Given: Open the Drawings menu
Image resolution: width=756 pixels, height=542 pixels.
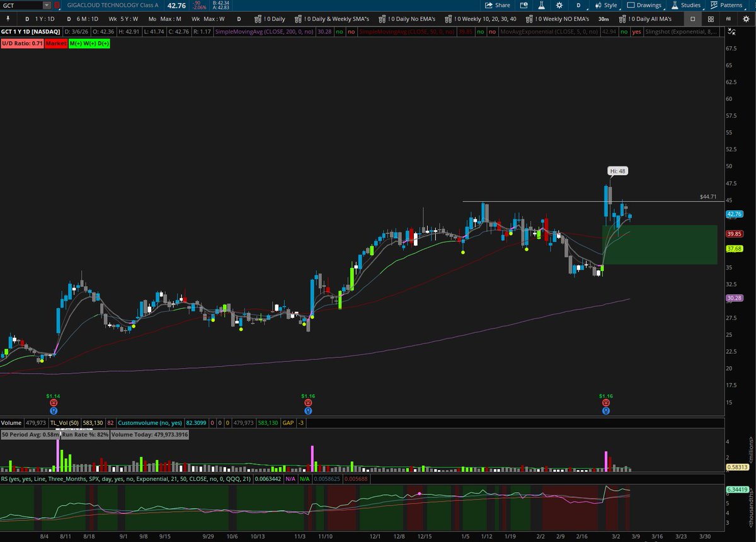Looking at the screenshot, I should pos(644,5).
